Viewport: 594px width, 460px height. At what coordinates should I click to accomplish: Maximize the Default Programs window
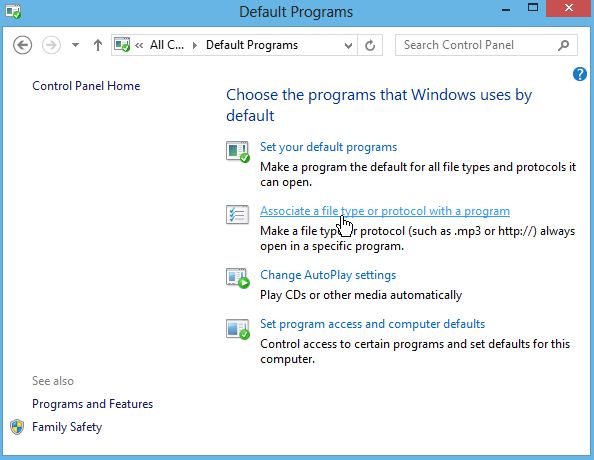pos(533,8)
